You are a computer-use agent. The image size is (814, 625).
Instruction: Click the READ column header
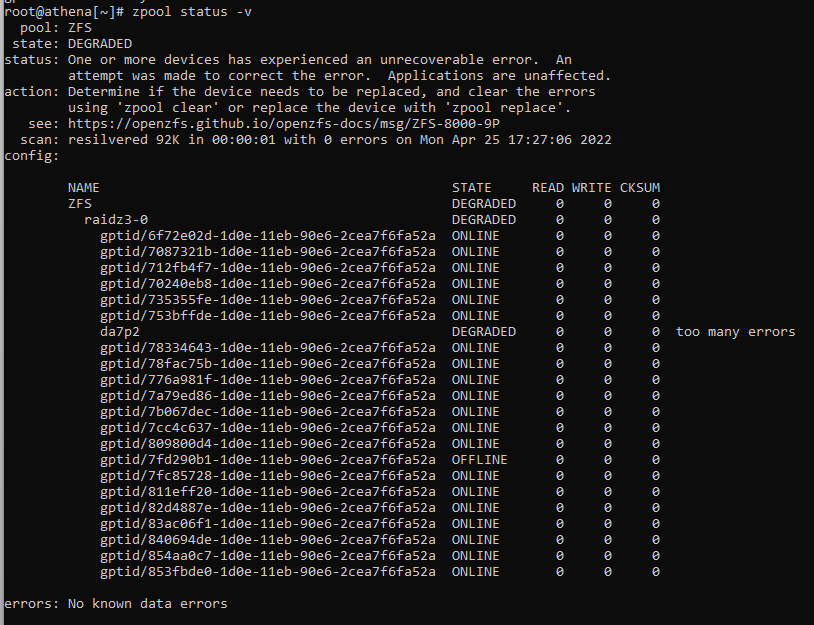pos(547,188)
